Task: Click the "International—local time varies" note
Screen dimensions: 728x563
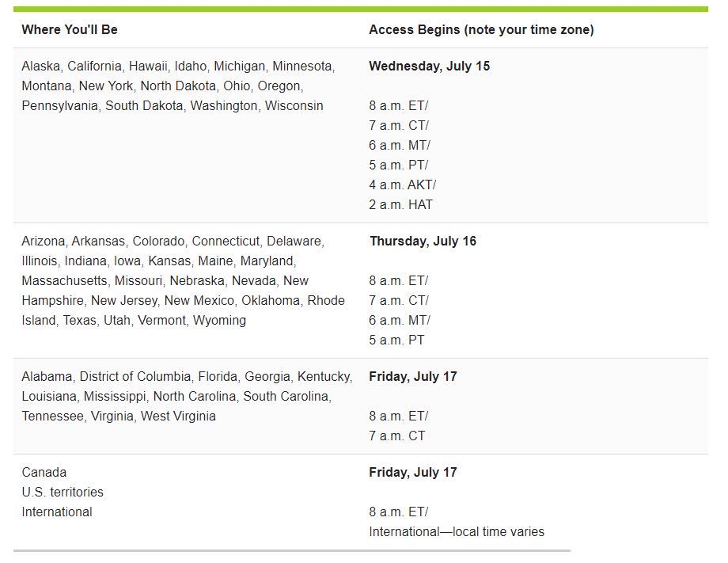Action: click(457, 532)
